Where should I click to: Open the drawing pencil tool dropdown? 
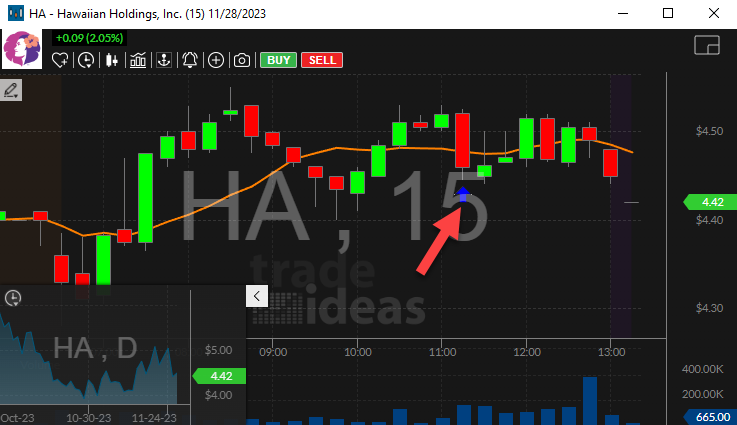(x=12, y=91)
